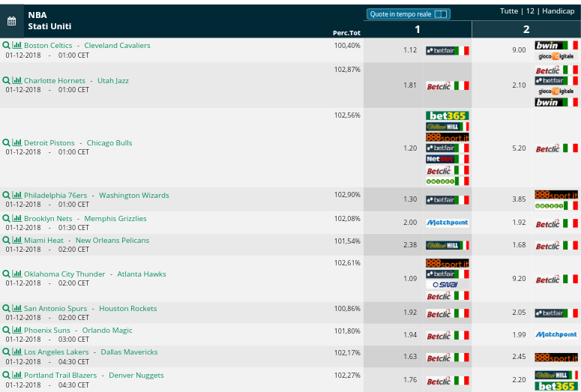Open the search icon for Charlotte Hornets match
581x392 pixels.
point(6,80)
